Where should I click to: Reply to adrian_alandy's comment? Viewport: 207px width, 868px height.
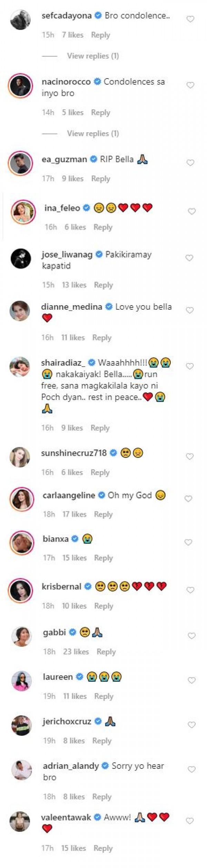point(101,797)
